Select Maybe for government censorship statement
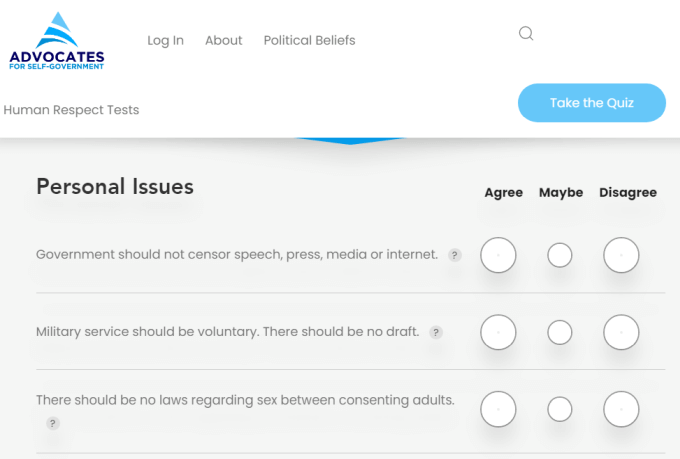Image resolution: width=680 pixels, height=459 pixels. click(559, 255)
